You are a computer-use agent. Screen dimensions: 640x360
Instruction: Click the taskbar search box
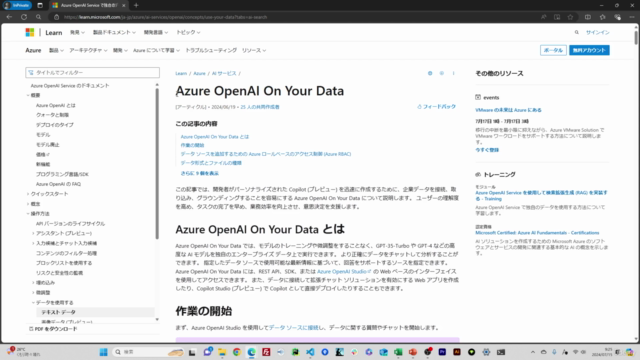[x=148, y=352]
